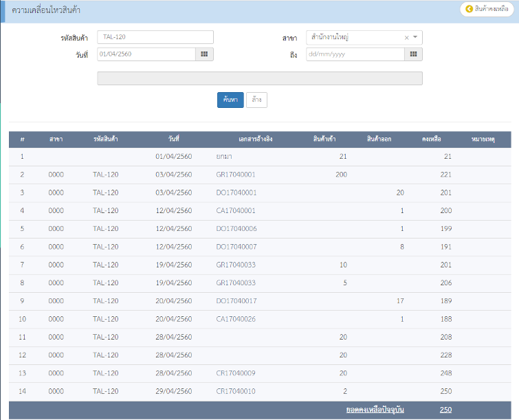The width and height of the screenshot is (519, 420).
Task: Select the ยกมา reference cell
Action: pos(224,157)
